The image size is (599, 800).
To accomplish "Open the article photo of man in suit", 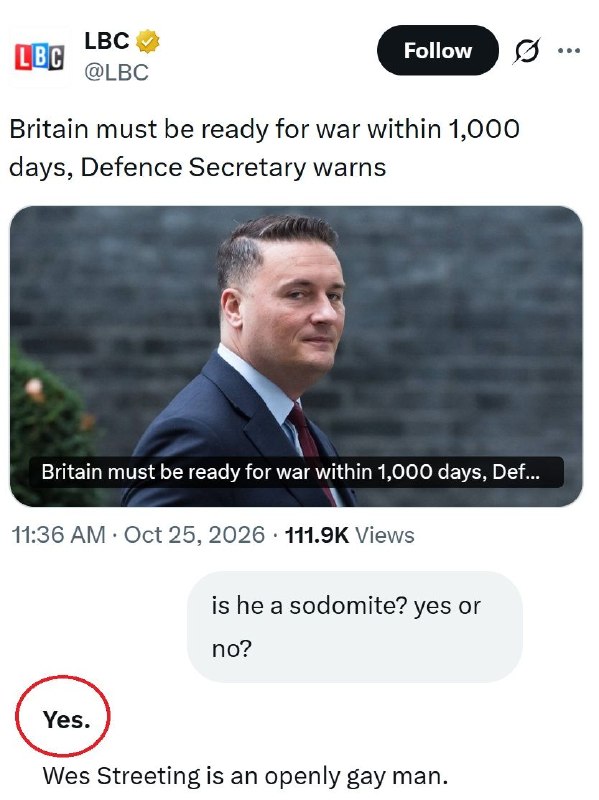I will tap(296, 356).
